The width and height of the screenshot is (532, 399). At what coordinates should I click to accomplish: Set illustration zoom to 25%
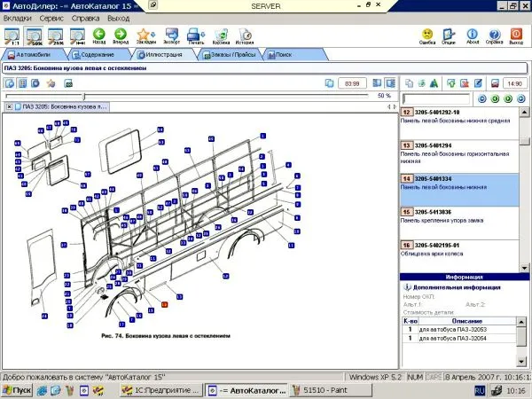coord(56,36)
